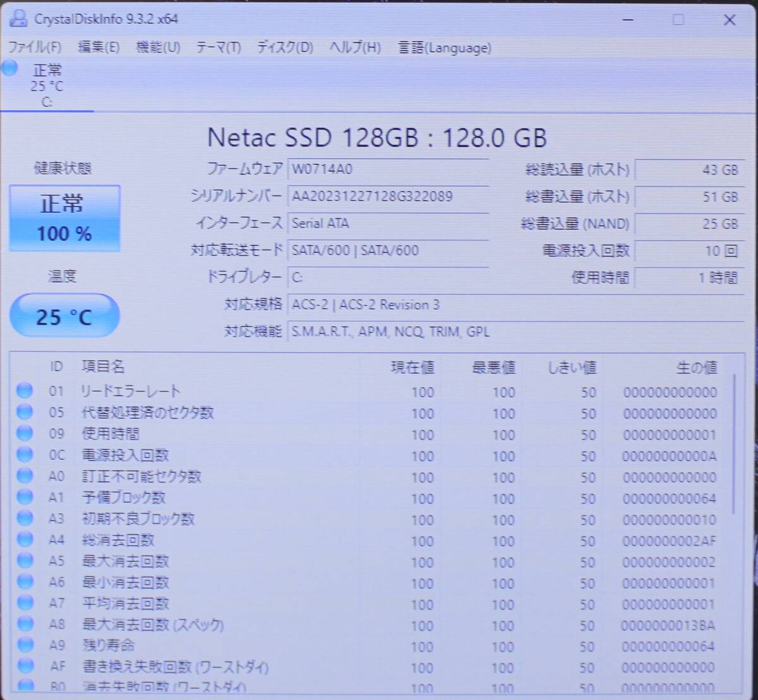Open the 機能(U) menu
Screen dimensions: 758x700
click(x=158, y=47)
